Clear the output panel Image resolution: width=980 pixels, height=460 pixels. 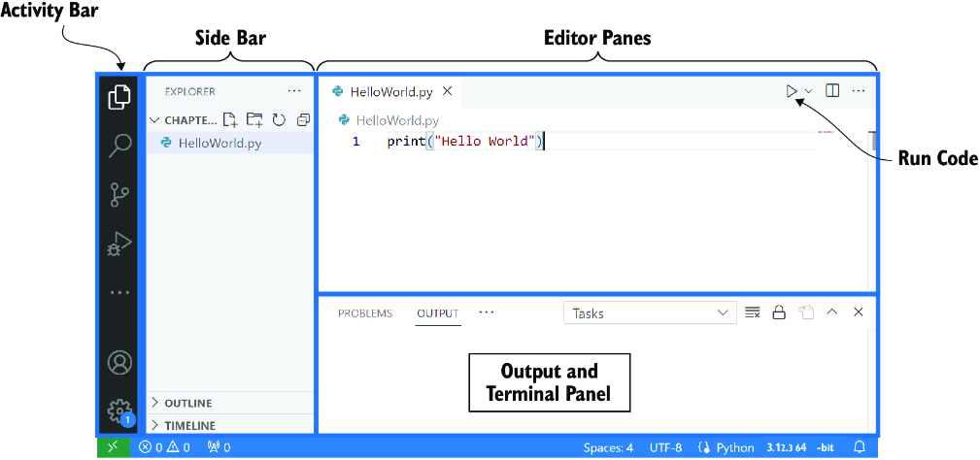click(753, 312)
